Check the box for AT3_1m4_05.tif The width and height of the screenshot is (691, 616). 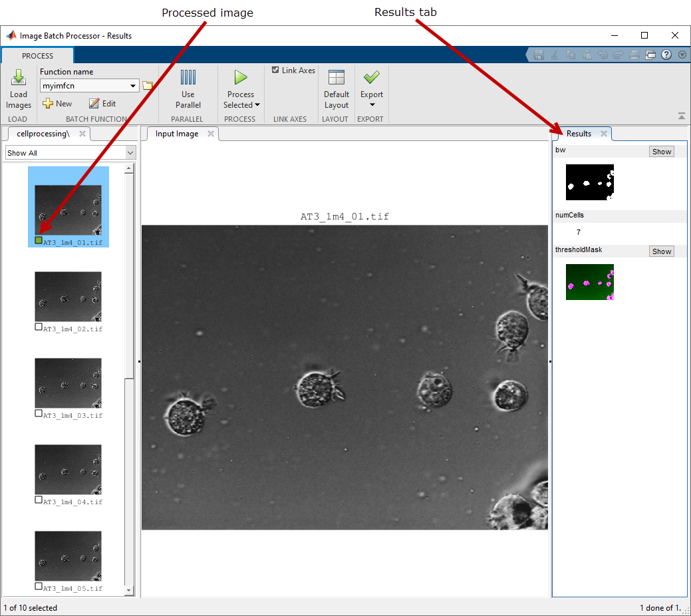click(x=39, y=586)
